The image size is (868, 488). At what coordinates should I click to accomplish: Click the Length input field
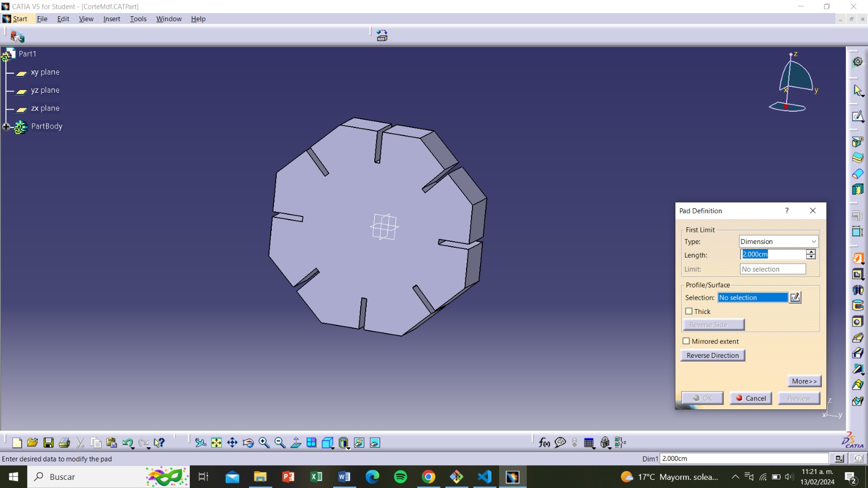tap(773, 254)
